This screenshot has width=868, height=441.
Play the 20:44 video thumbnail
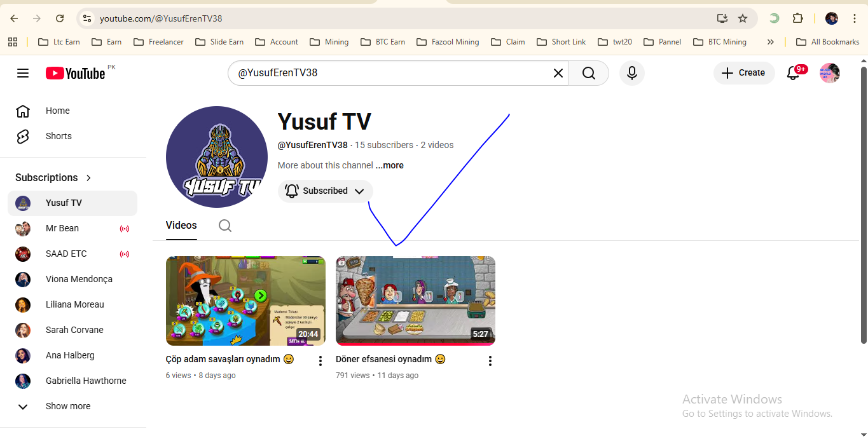point(245,301)
